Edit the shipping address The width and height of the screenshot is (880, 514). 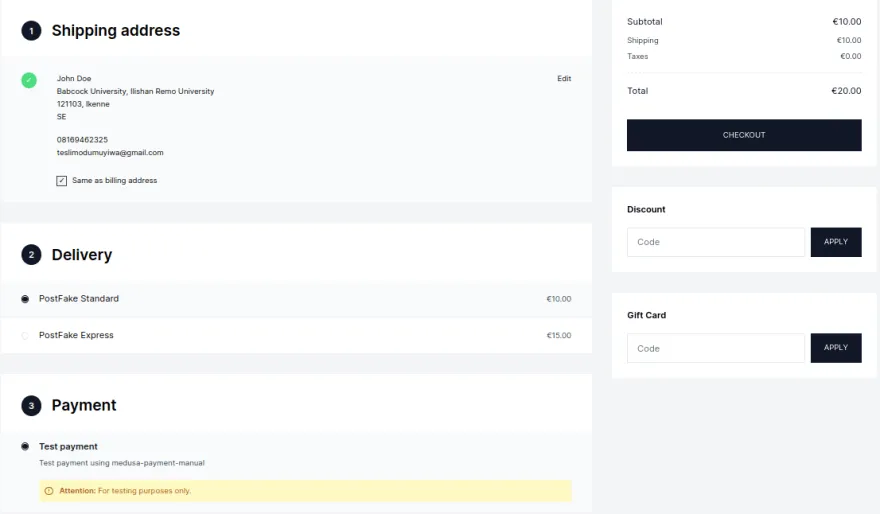[x=564, y=78]
